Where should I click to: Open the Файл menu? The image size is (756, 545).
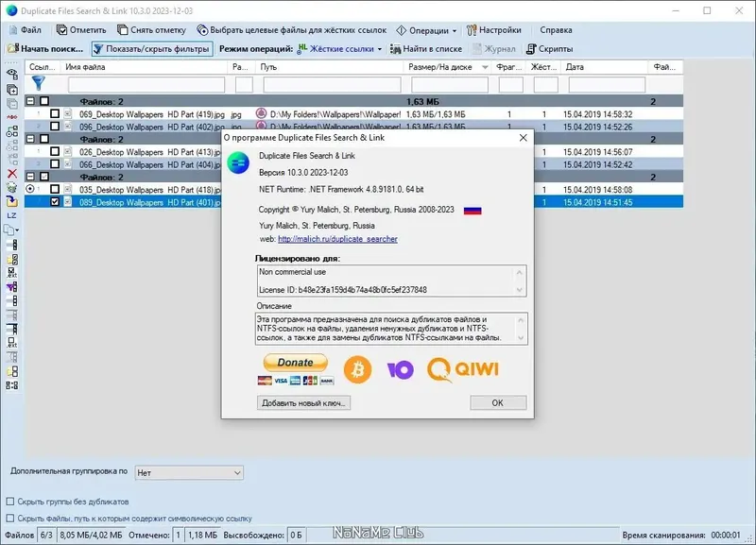click(x=30, y=27)
